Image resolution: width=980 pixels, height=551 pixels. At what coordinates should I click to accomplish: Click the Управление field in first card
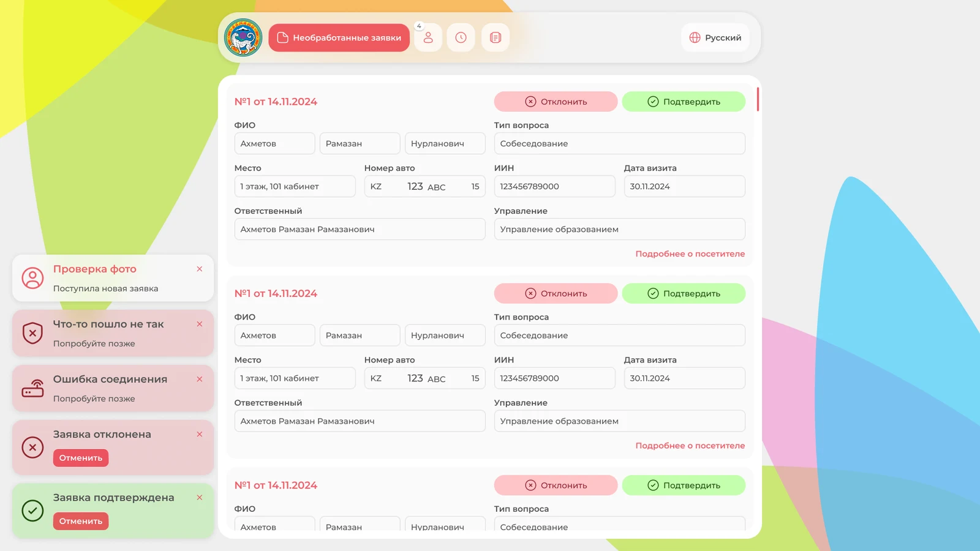(620, 229)
